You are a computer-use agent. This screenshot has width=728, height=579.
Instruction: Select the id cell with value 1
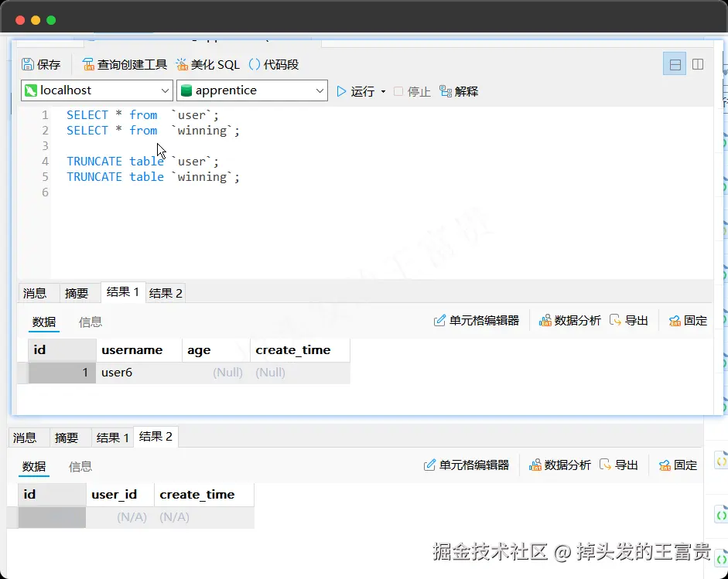(x=62, y=373)
